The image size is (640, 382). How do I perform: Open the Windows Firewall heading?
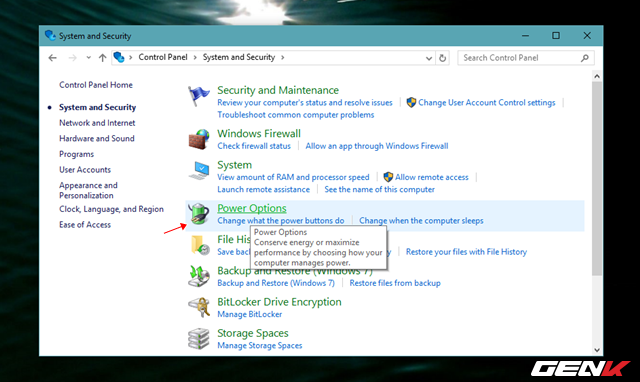[259, 133]
